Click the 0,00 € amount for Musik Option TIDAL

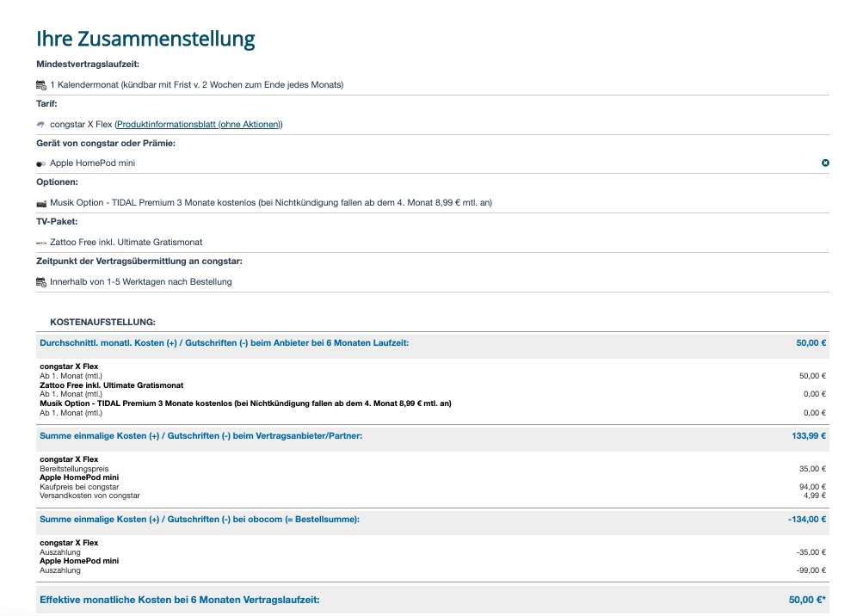pos(815,413)
